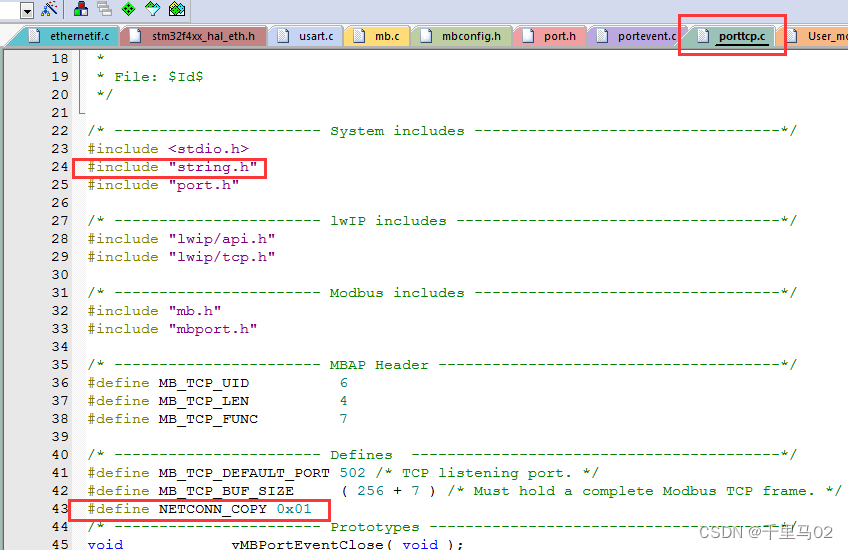Select the mb.c tab
The image size is (848, 550).
tap(379, 36)
